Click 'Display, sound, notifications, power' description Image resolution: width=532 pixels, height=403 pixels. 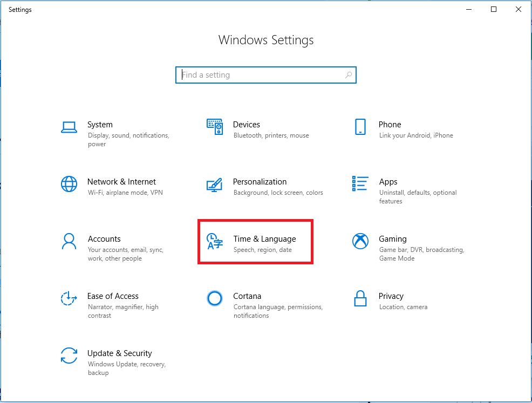128,140
